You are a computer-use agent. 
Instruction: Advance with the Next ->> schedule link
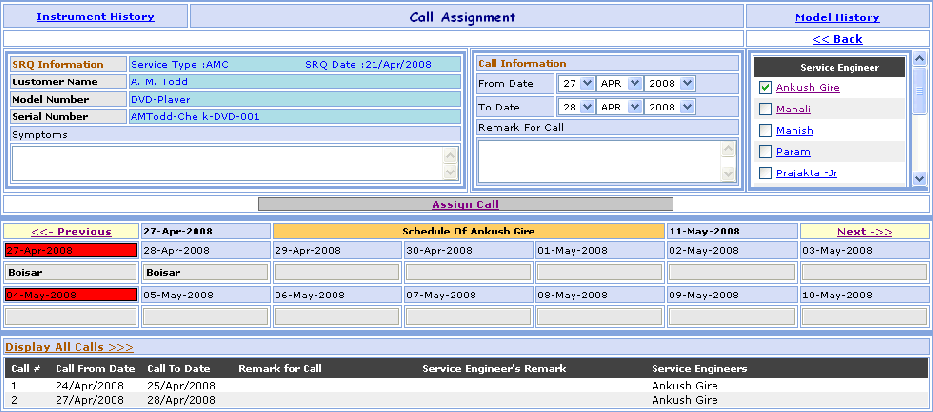coord(864,231)
